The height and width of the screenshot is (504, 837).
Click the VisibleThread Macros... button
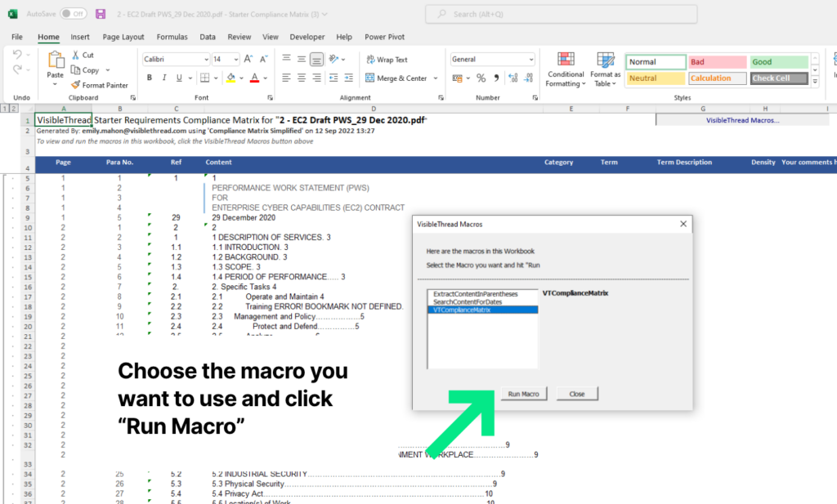coord(742,121)
